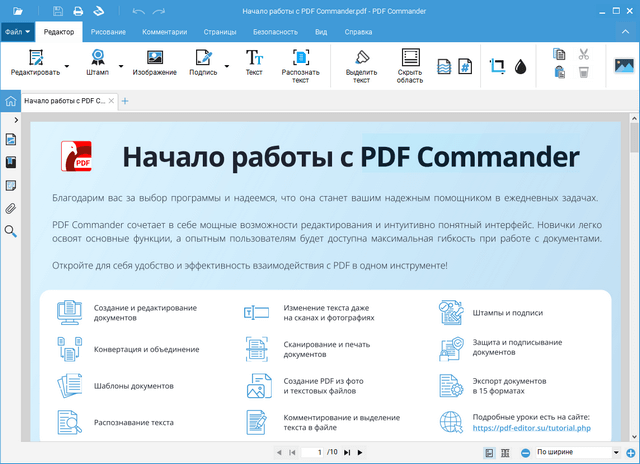Viewport: 640px width, 464px height.
Task: Select the Текст tool in ribbon
Action: pos(254,64)
